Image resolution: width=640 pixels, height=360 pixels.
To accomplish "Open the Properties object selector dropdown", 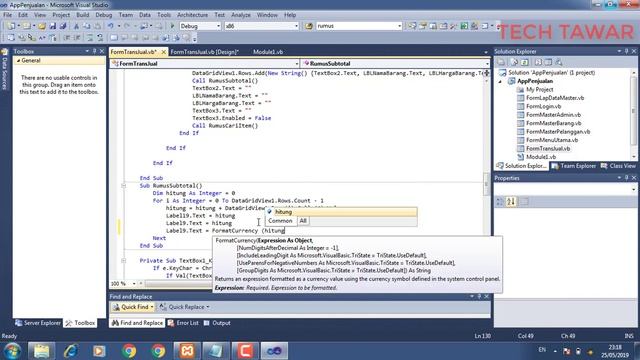I will coord(633,189).
